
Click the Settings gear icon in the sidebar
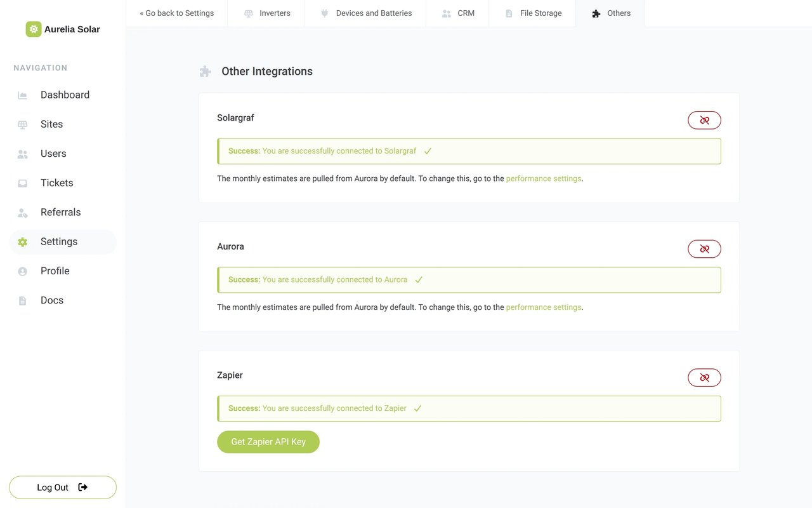(23, 242)
